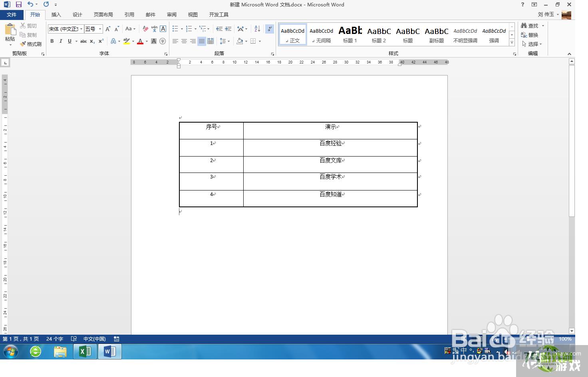Click the Windows Start button
This screenshot has width=588, height=377.
(x=11, y=351)
